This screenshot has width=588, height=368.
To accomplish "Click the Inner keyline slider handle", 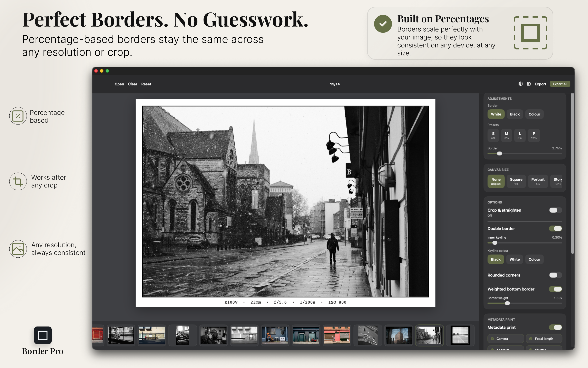I will click(495, 243).
